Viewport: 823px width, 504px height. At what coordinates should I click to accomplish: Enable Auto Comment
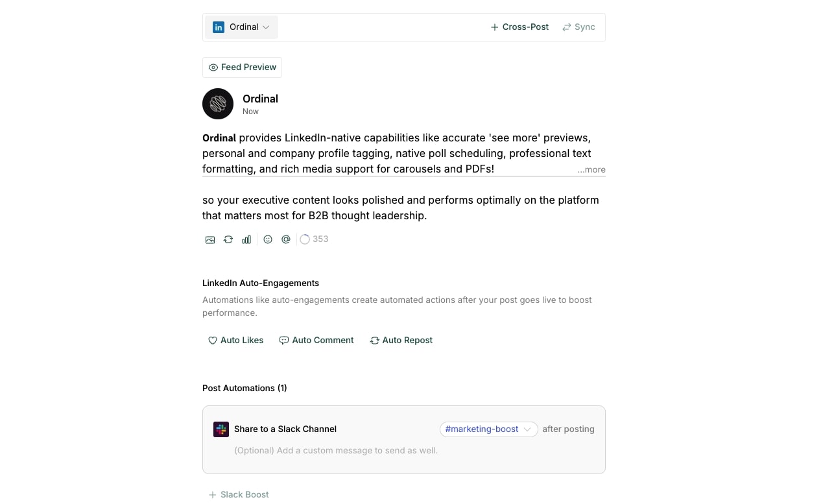coord(316,340)
